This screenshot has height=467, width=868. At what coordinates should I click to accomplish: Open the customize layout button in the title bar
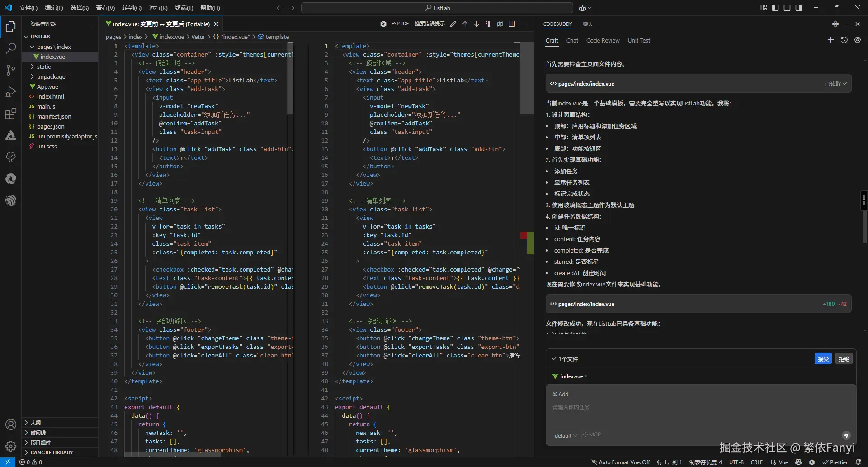(764, 8)
